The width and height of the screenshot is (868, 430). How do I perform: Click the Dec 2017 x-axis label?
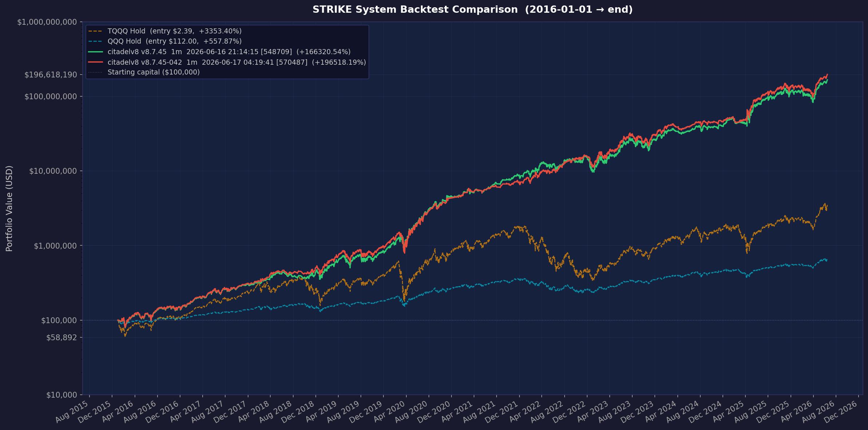pos(231,411)
